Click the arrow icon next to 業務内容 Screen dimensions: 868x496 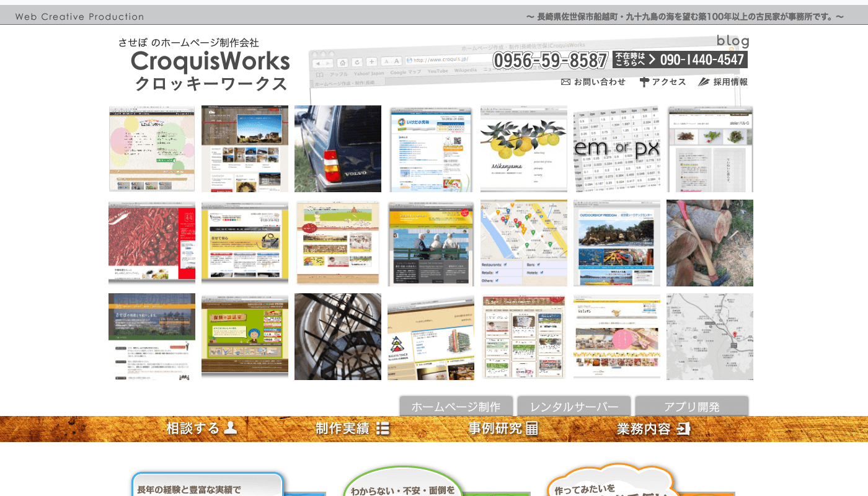click(683, 428)
